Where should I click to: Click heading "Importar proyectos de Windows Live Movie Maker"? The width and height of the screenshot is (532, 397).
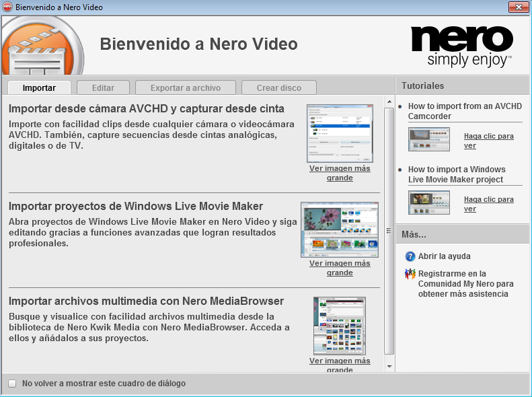pos(136,207)
